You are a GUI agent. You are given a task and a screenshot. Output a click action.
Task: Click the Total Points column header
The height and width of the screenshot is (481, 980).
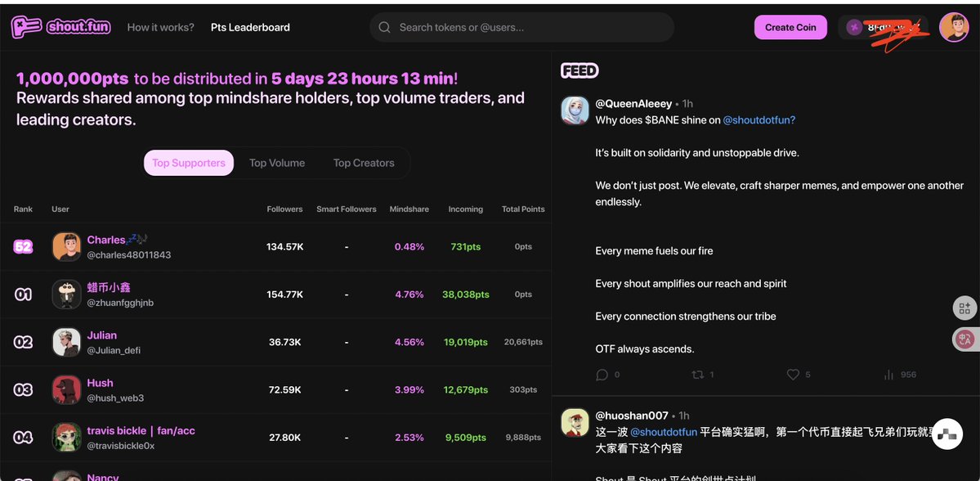click(x=523, y=209)
